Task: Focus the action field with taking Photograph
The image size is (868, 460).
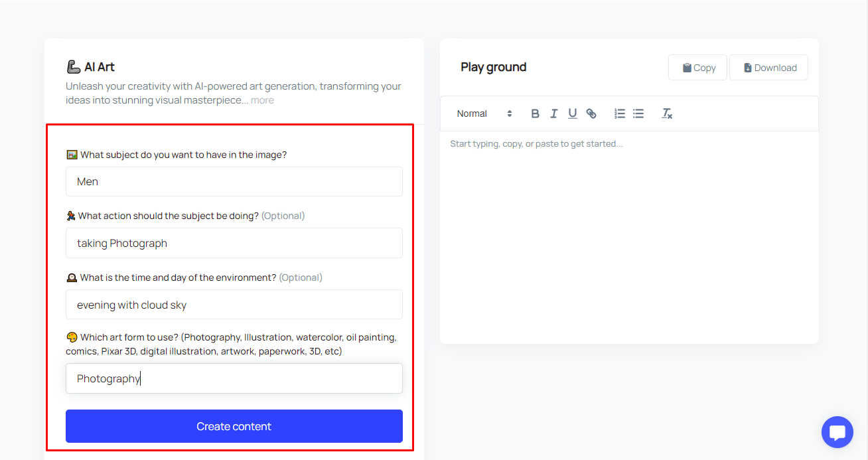Action: [234, 243]
